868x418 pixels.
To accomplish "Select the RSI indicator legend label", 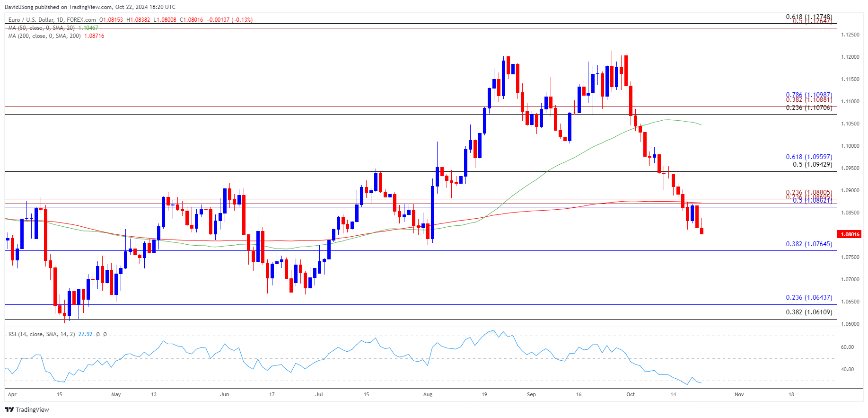I will pos(42,334).
